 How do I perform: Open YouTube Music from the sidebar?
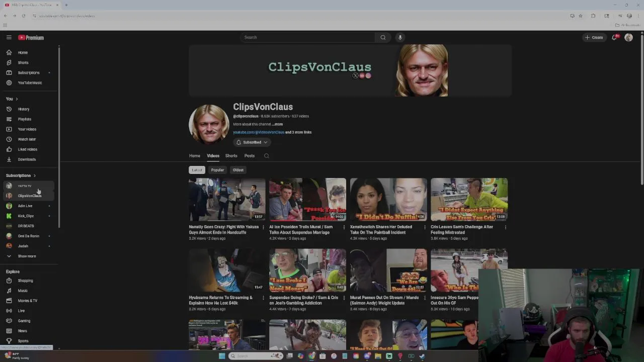[x=29, y=82]
